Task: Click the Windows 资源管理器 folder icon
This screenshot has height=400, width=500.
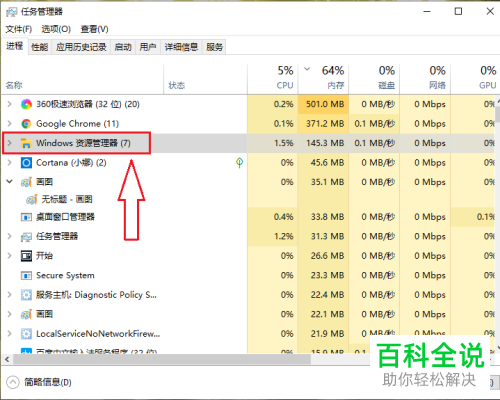Action: 26,143
